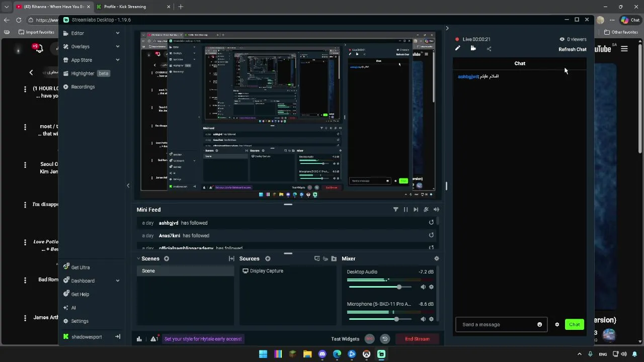Open chat settings gear
The width and height of the screenshot is (644, 362).
point(557,324)
